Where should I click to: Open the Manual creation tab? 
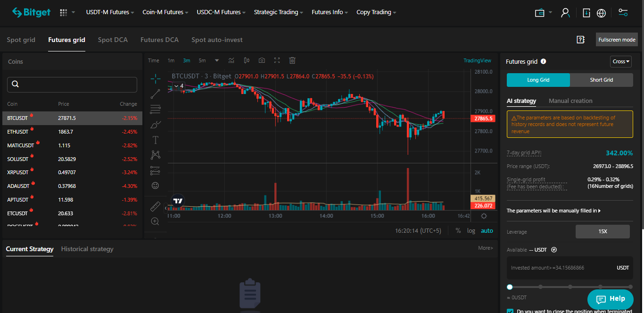coord(570,101)
